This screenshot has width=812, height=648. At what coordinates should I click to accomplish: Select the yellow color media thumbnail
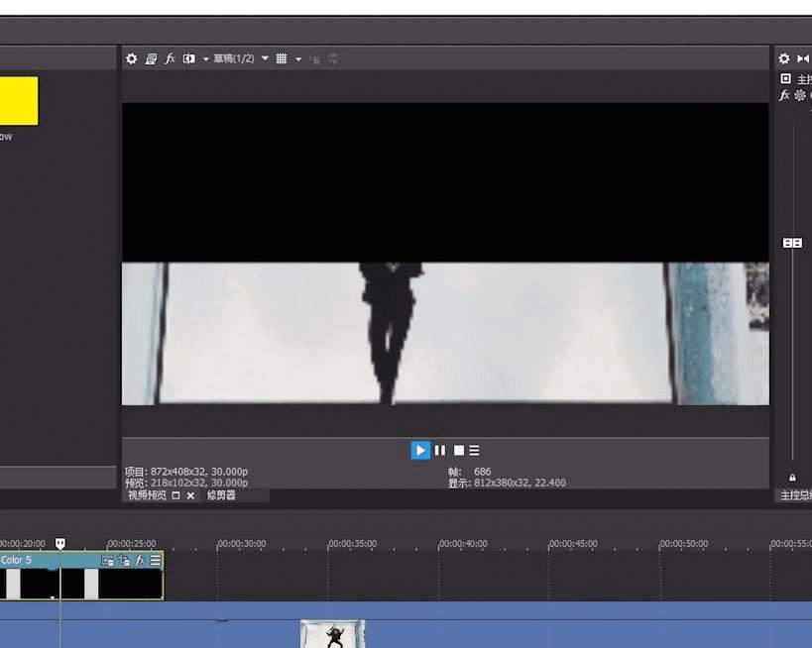[x=19, y=101]
